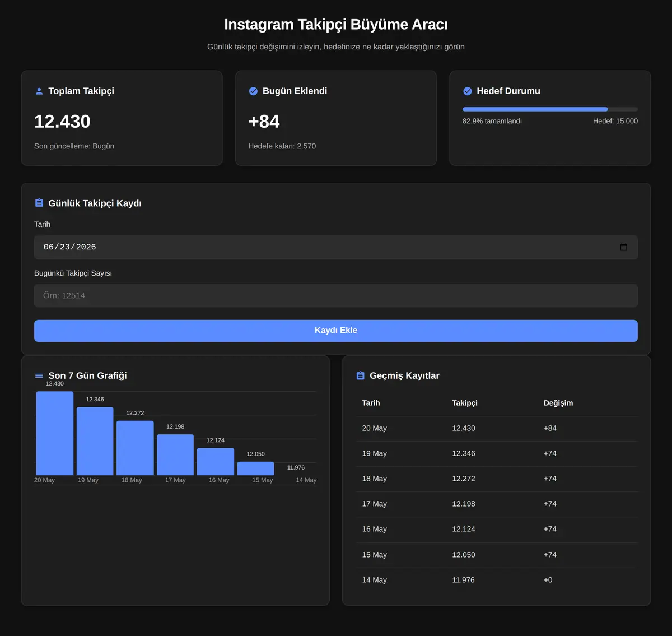This screenshot has height=636, width=672.
Task: Select the 19 May bar in the chart
Action: tap(95, 441)
